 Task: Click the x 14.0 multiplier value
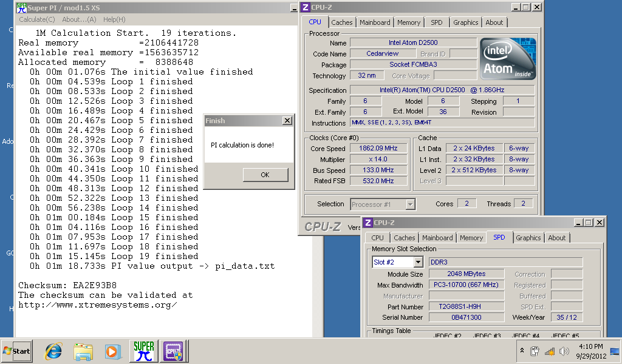coord(378,159)
